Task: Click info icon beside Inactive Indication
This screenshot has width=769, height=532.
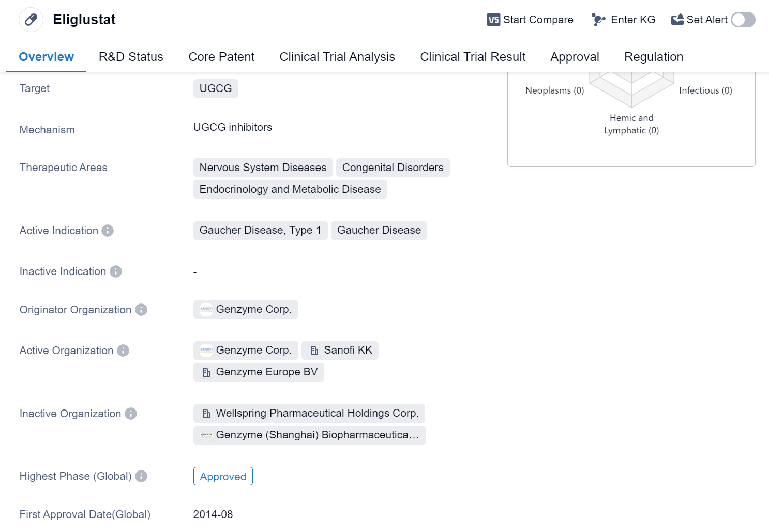Action: (116, 271)
